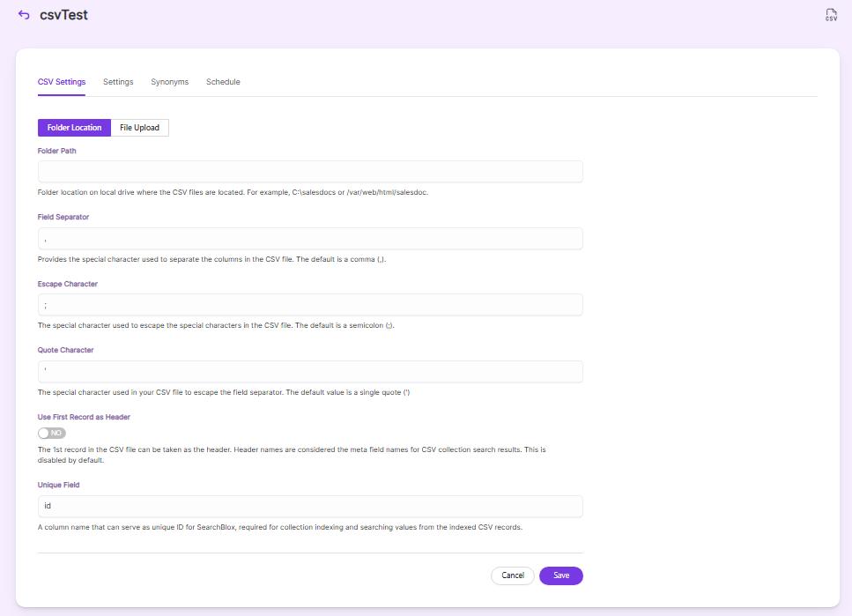The image size is (852, 616).
Task: Click the Escape Character input field
Action: point(310,305)
